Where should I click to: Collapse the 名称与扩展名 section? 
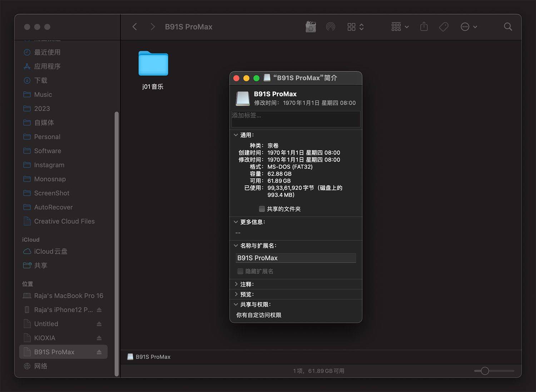235,246
